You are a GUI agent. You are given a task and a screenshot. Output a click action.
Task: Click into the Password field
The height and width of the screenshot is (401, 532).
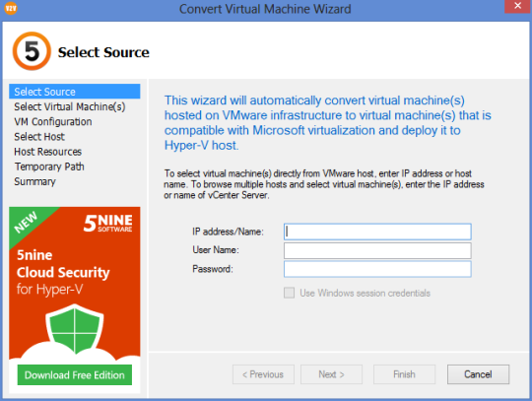[377, 269]
